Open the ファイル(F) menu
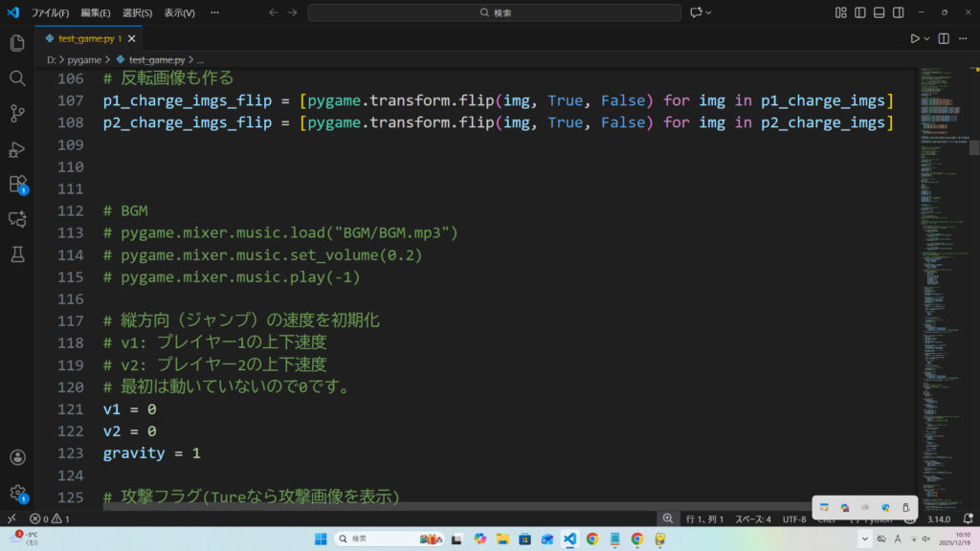 click(50, 12)
